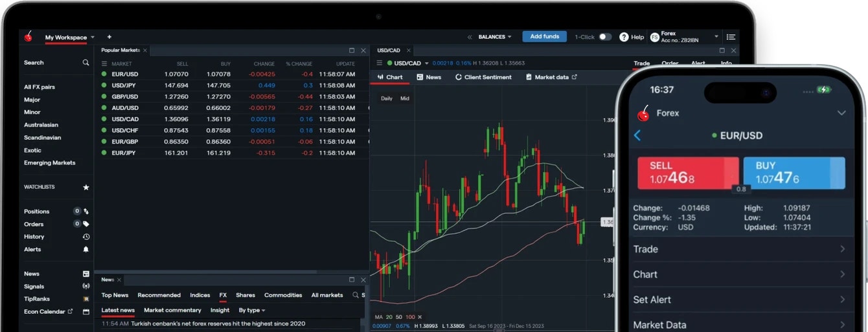Switch to the Client Sentiment tab
Image resolution: width=868 pixels, height=332 pixels.
pos(483,77)
